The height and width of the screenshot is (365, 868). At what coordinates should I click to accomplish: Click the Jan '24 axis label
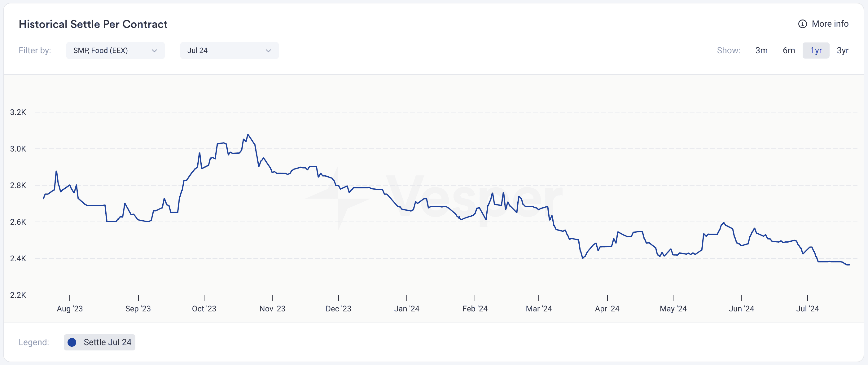[407, 308]
